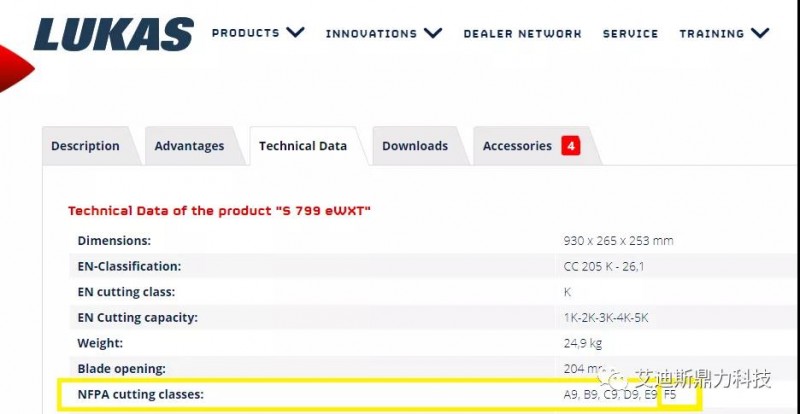The image size is (800, 414).
Task: Open the Products menu
Action: click(x=245, y=33)
